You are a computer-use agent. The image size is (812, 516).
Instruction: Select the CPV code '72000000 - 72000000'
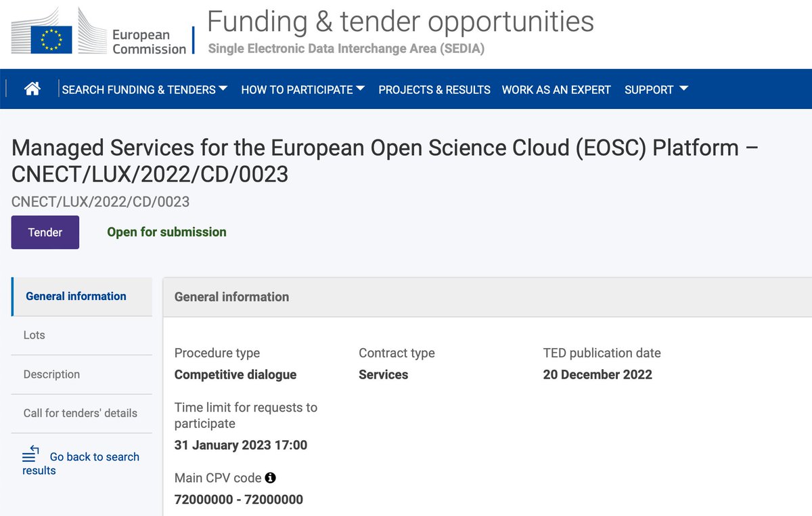(239, 500)
